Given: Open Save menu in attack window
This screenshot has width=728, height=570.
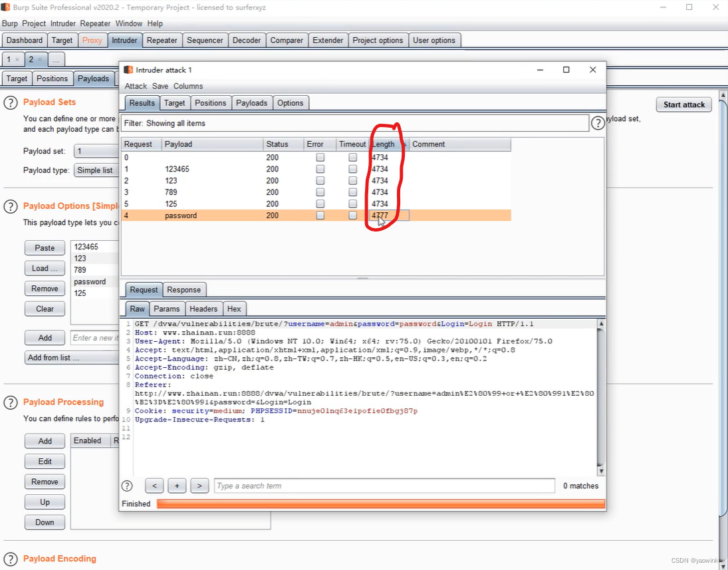Looking at the screenshot, I should (160, 86).
